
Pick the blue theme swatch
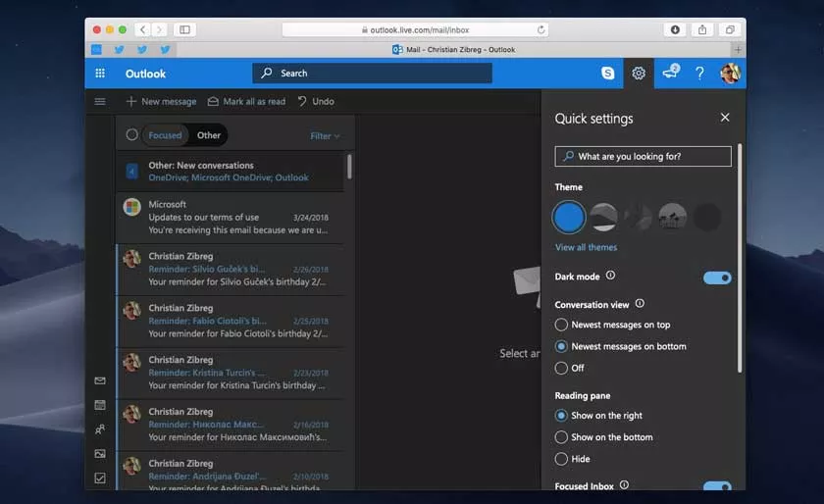pyautogui.click(x=569, y=217)
